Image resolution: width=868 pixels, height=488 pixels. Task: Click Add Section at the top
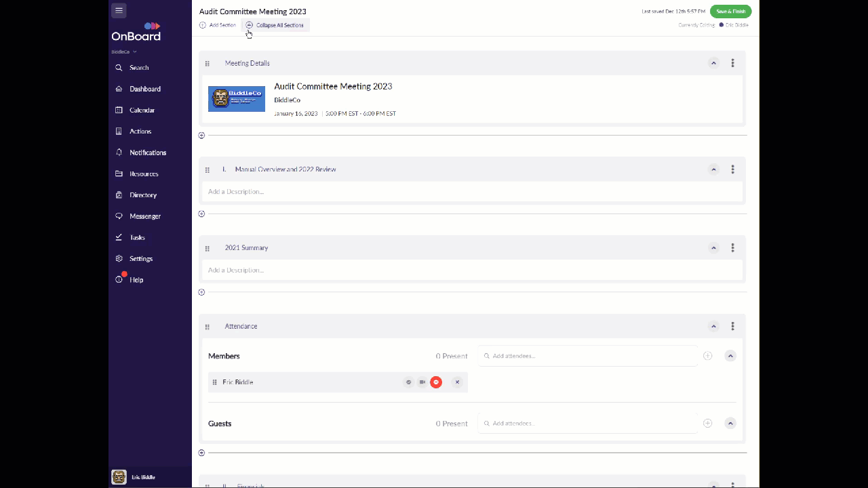[x=218, y=24]
